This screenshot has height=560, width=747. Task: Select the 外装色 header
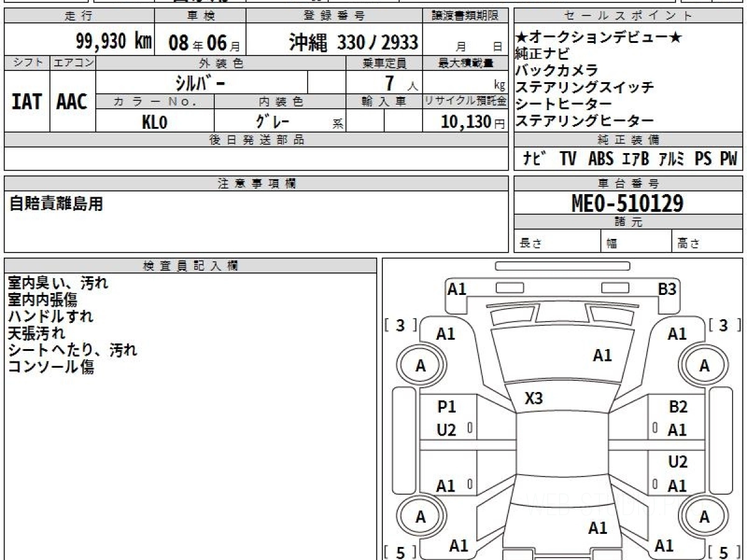tap(221, 63)
